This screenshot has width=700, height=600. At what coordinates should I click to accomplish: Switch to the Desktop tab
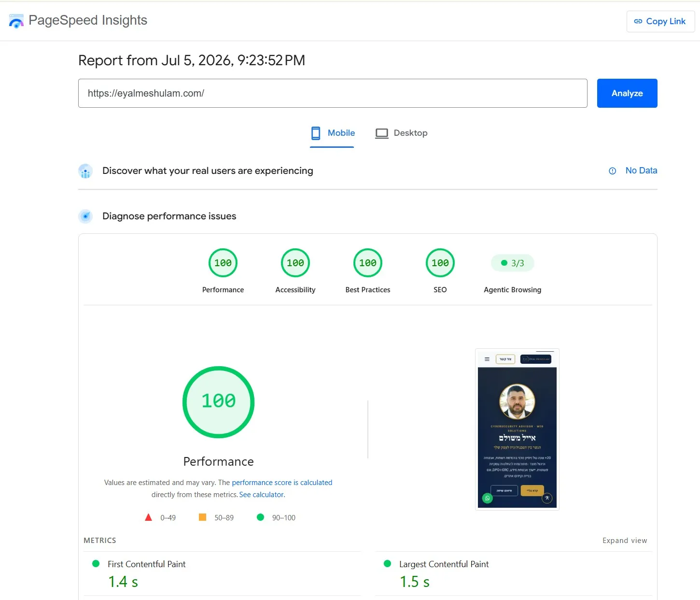point(401,133)
